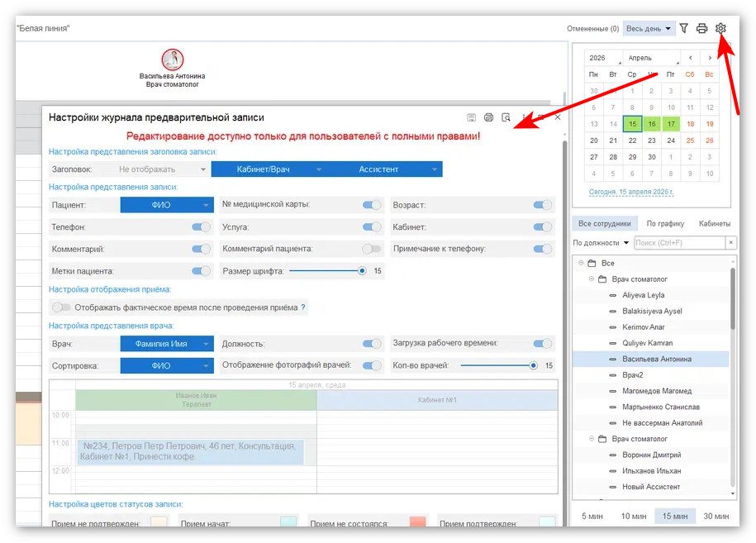Viewport: 756px width, 543px height.
Task: Select the 30 мин interval button
Action: [x=715, y=516]
